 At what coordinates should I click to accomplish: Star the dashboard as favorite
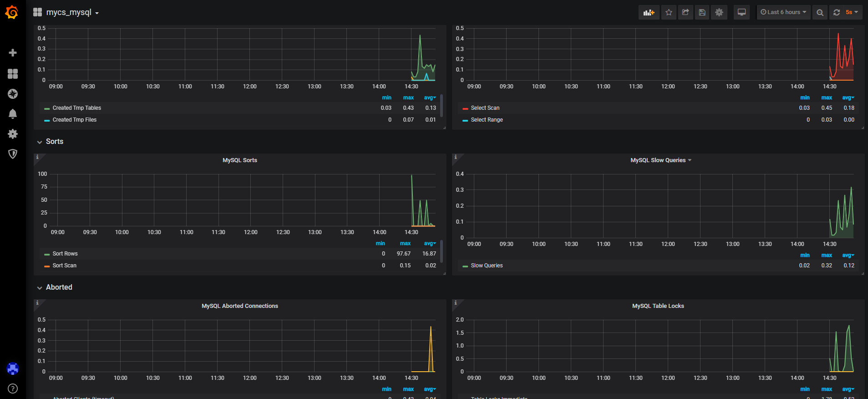point(669,12)
